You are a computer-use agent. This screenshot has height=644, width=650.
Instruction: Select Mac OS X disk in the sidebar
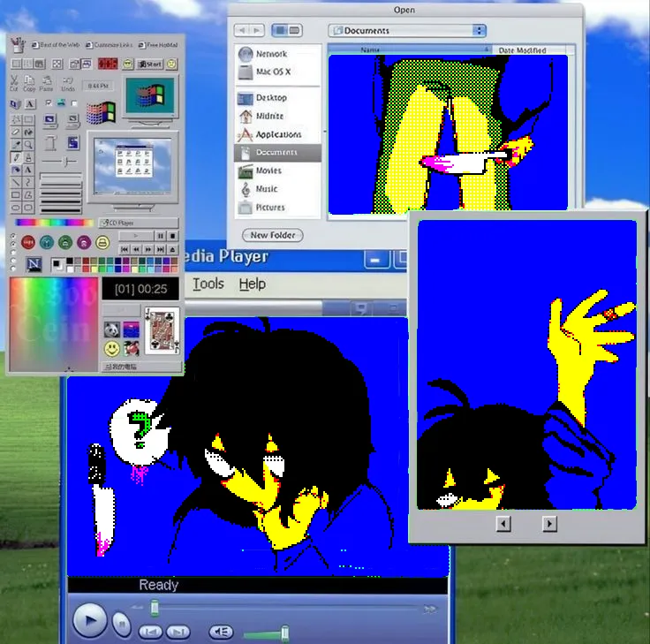(277, 72)
